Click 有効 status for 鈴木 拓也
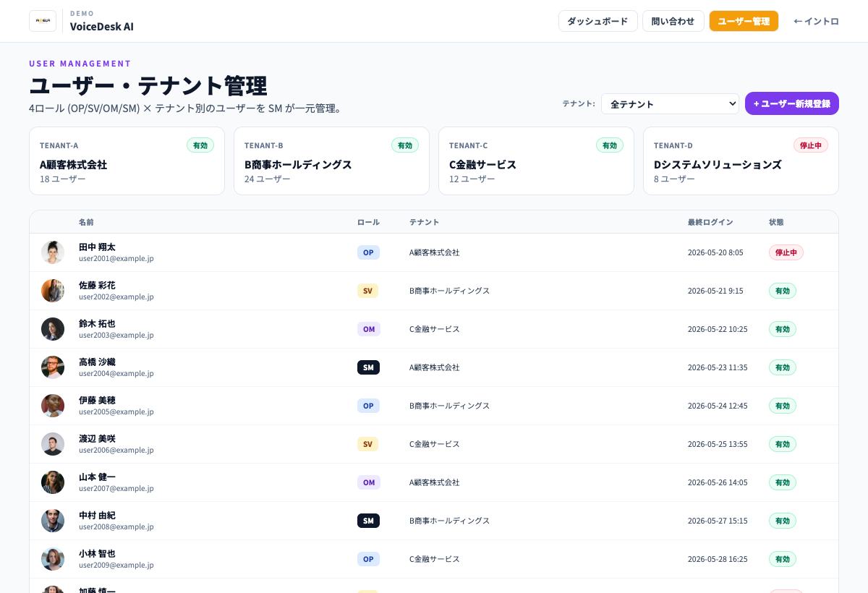The height and width of the screenshot is (593, 868). [x=783, y=329]
